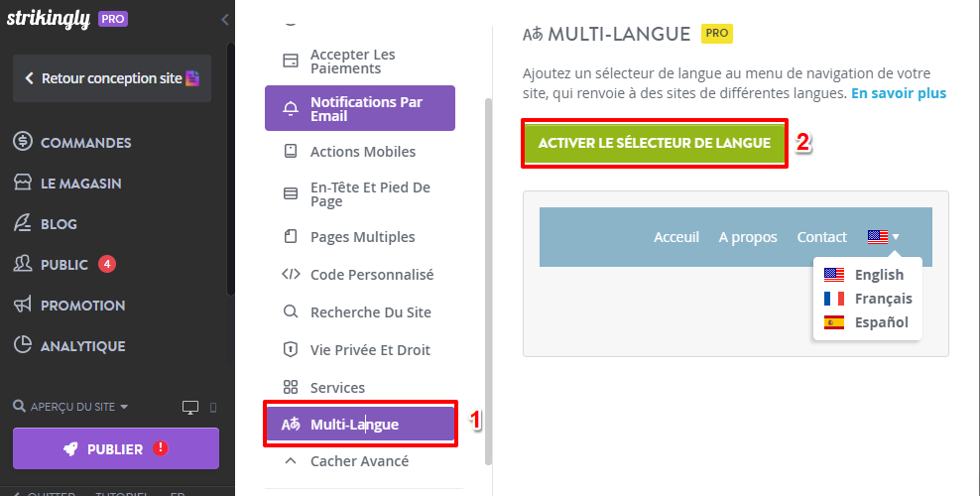Viewport: 980px width, 496px height.
Task: Switch to mobile preview phone icon
Action: point(213,408)
